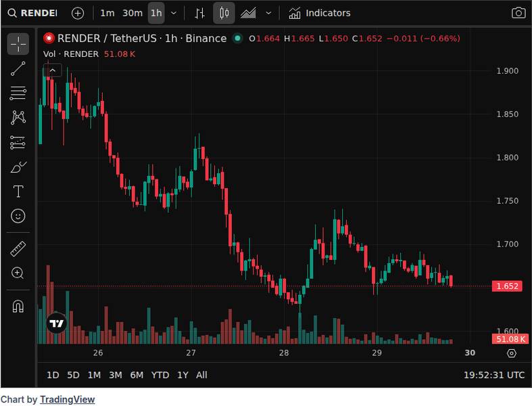The image size is (532, 406).
Task: Select the horizontal lines Fibonacci tool
Action: (18, 93)
